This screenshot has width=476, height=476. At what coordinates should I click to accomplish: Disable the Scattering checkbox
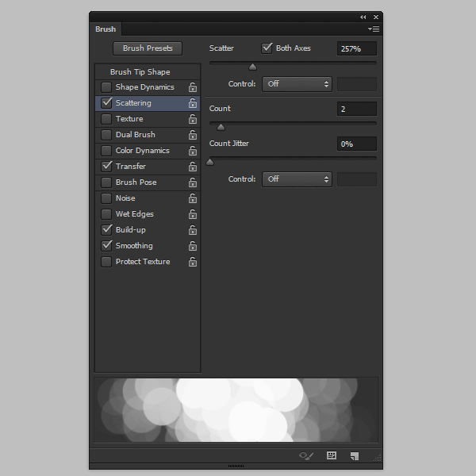106,103
